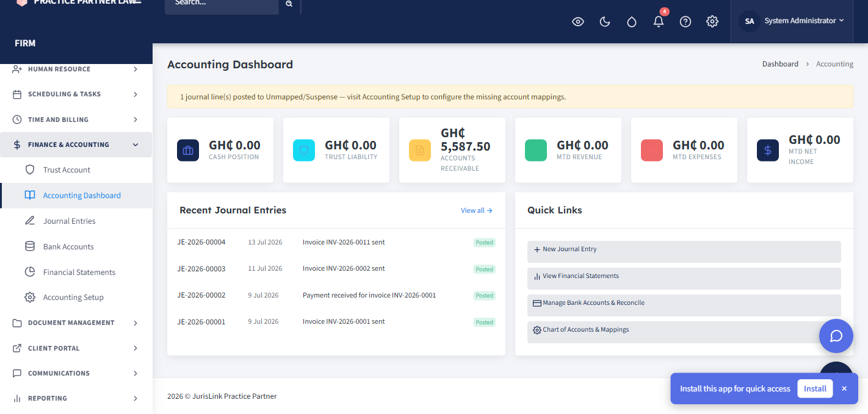Click MTD Net Income dollar icon
This screenshot has height=414, width=868.
[x=768, y=151]
